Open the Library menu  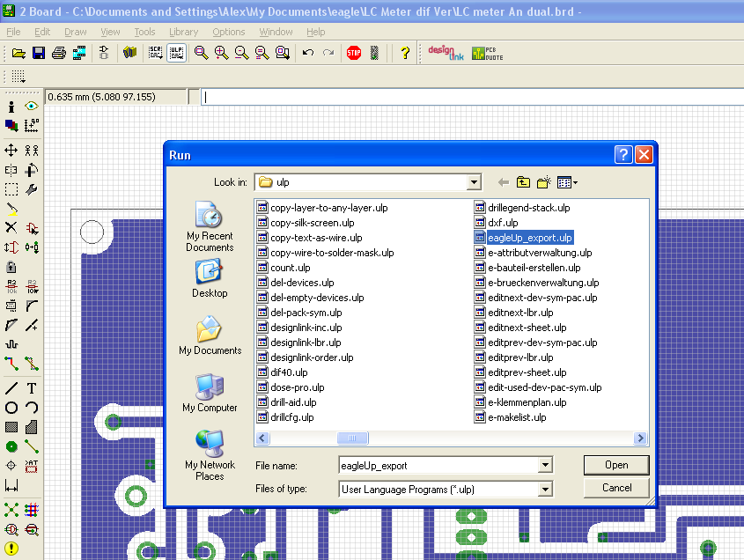184,32
